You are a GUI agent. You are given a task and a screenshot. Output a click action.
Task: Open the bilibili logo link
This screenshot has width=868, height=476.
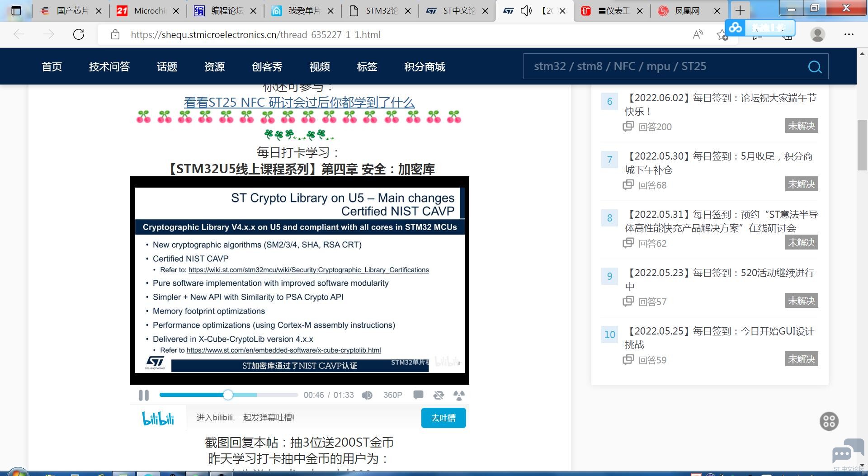point(158,418)
